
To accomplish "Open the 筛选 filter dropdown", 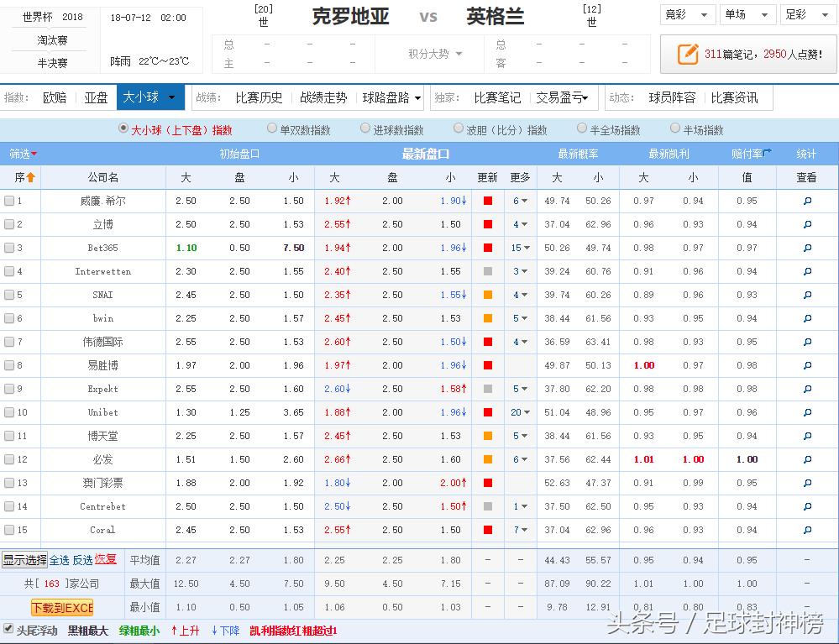I will click(21, 154).
